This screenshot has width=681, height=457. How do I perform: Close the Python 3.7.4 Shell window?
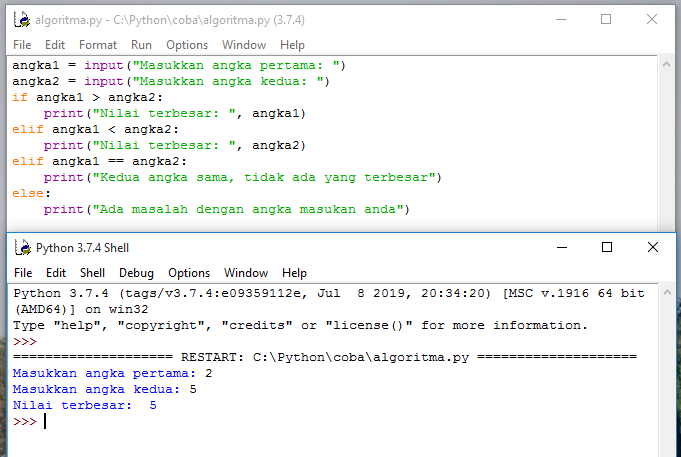tap(653, 247)
